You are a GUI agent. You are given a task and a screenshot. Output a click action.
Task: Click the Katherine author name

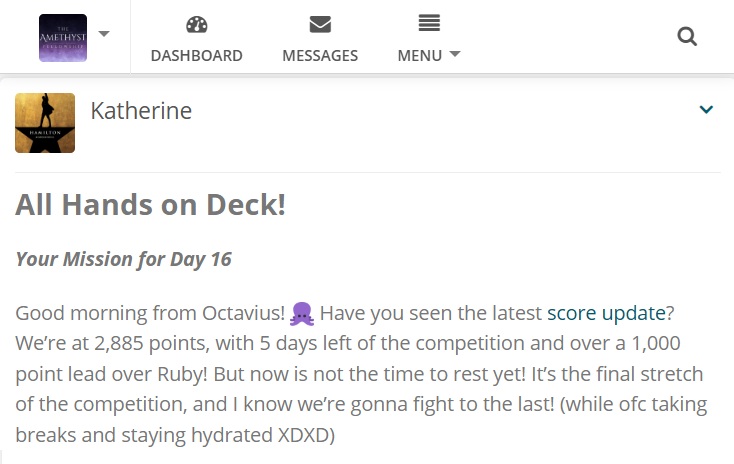pos(141,111)
